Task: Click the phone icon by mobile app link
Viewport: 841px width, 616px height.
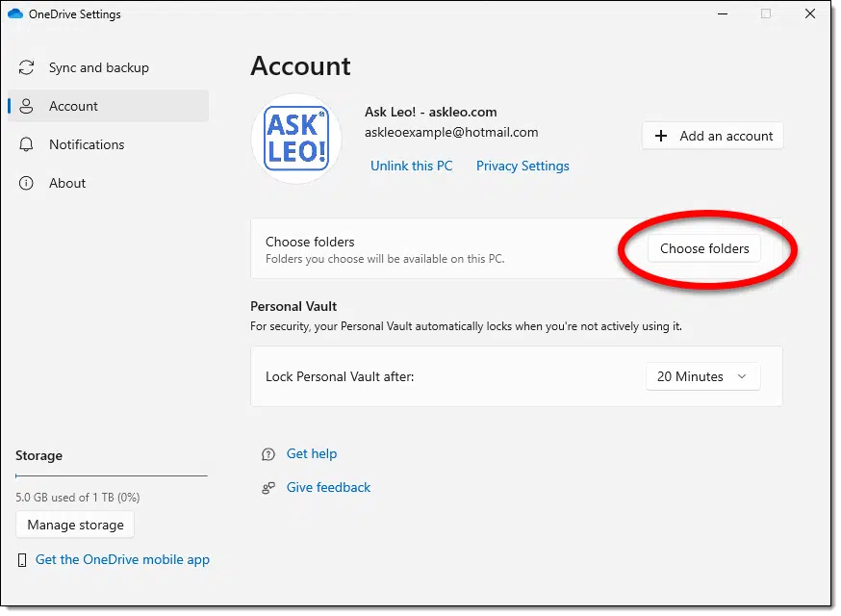Action: coord(22,560)
